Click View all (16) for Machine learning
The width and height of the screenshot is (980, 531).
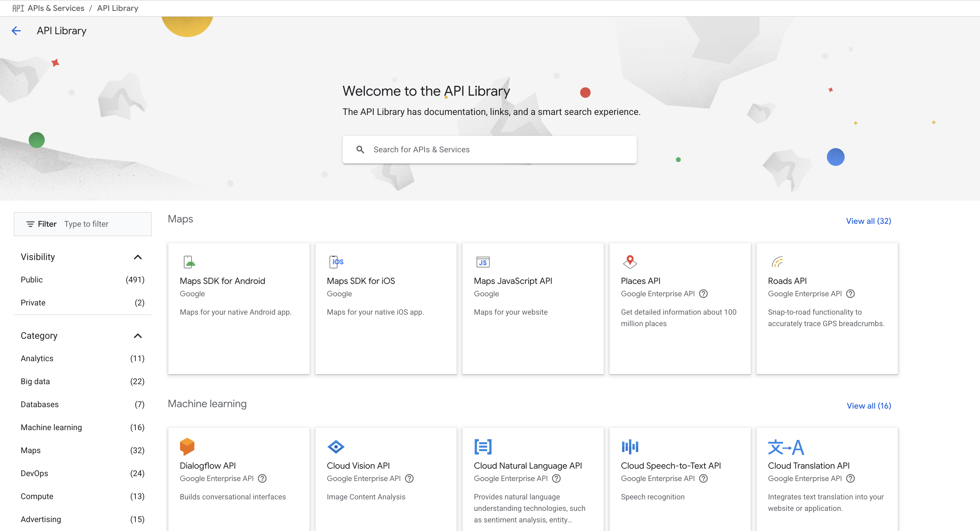[x=869, y=406]
